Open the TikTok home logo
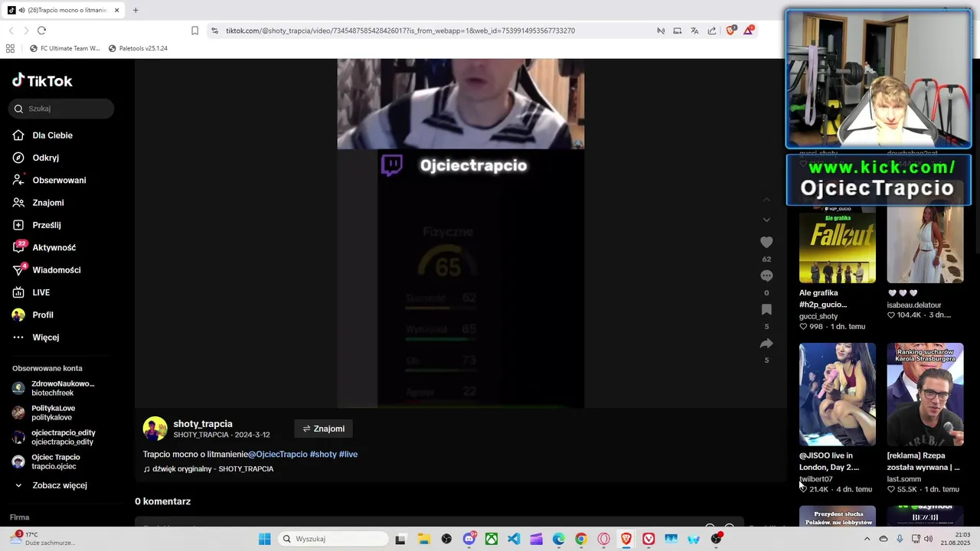 click(42, 80)
